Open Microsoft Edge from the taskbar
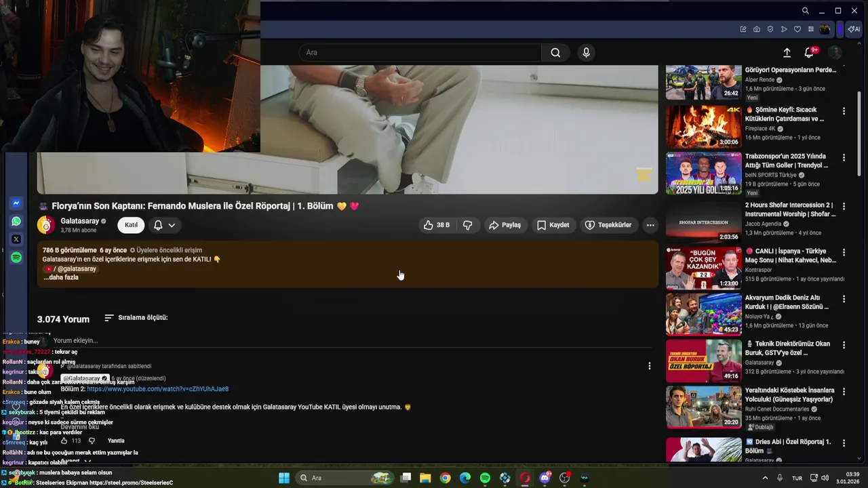 point(465,478)
